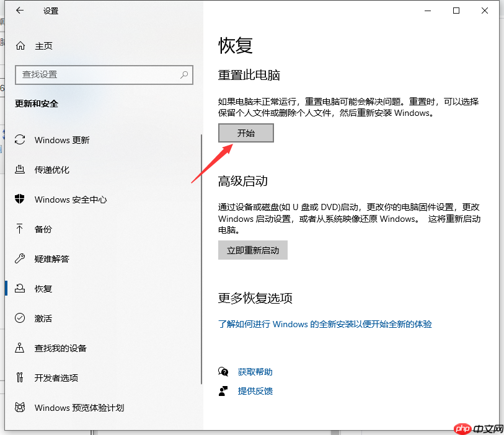Viewport: 504px width, 435px height.
Task: Click 开始 to reset this PC
Action: (x=246, y=133)
